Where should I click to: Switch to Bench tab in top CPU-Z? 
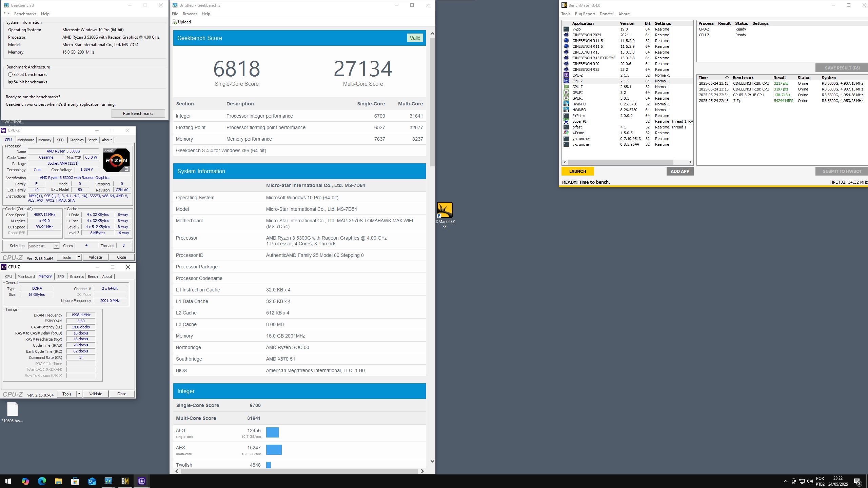pyautogui.click(x=92, y=140)
